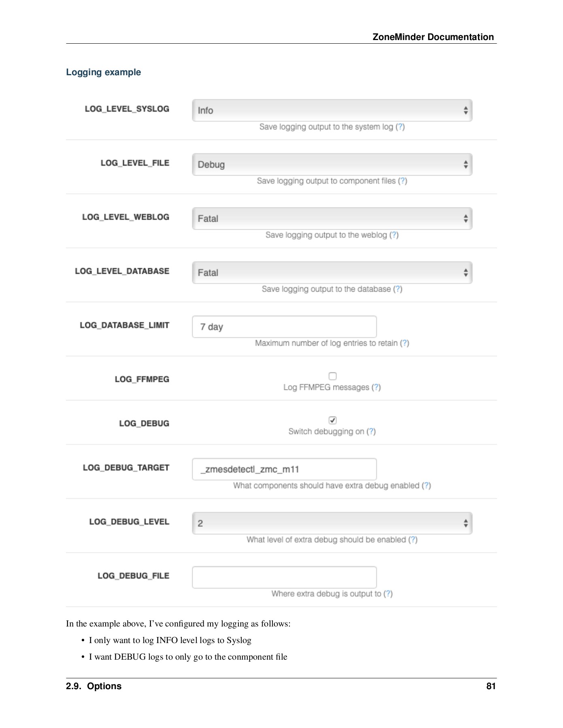Open help for system log option

coord(400,127)
